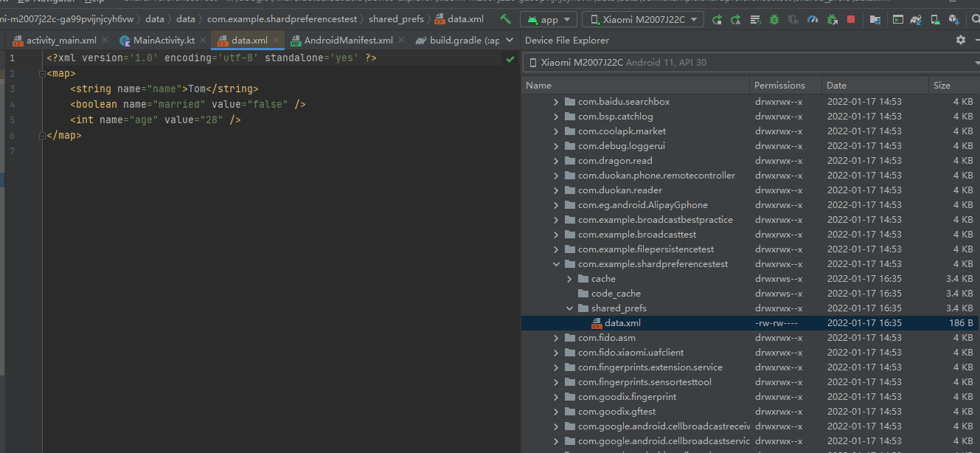The width and height of the screenshot is (980, 453).
Task: Click fold marker at closing map tag
Action: click(42, 136)
